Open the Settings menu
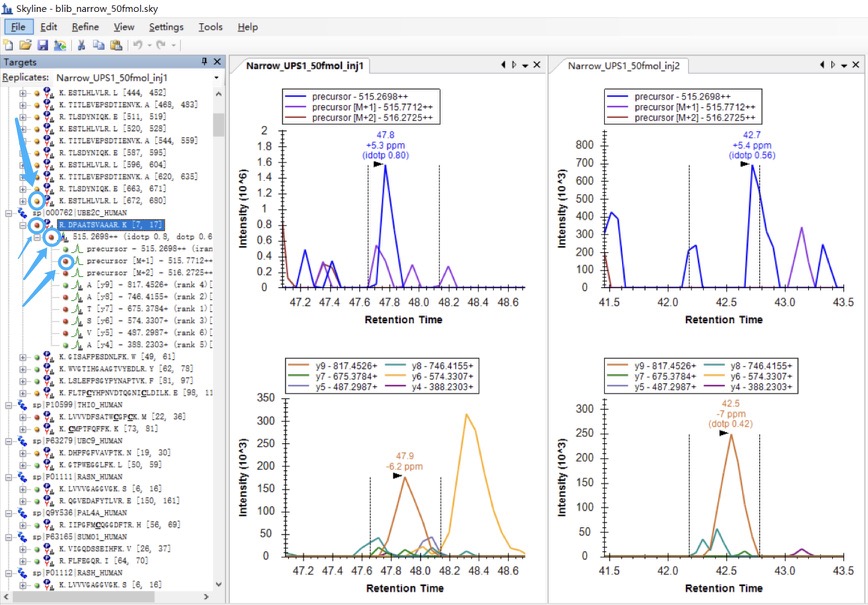The width and height of the screenshot is (868, 605). click(x=166, y=27)
